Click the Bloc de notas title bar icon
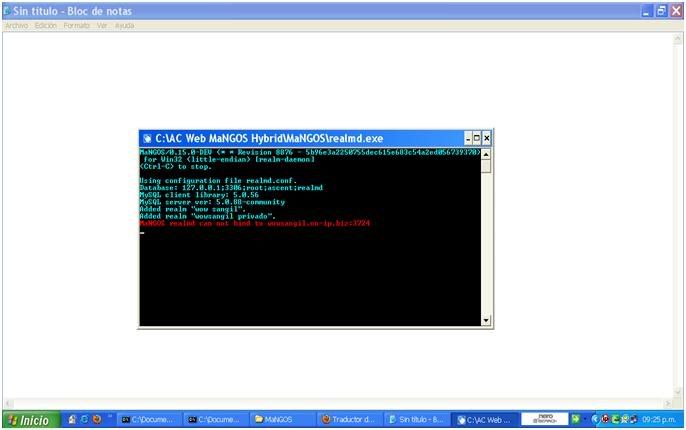Screen dimensions: 686x430 (7, 10)
